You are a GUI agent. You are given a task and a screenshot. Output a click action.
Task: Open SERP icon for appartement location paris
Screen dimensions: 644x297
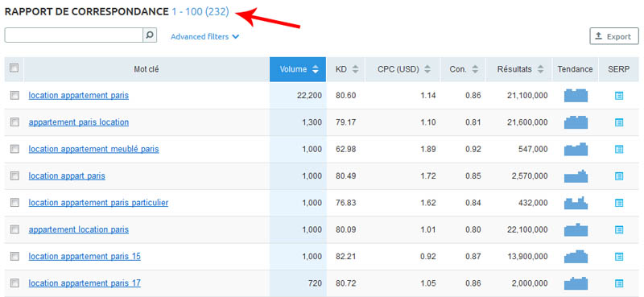(x=619, y=229)
